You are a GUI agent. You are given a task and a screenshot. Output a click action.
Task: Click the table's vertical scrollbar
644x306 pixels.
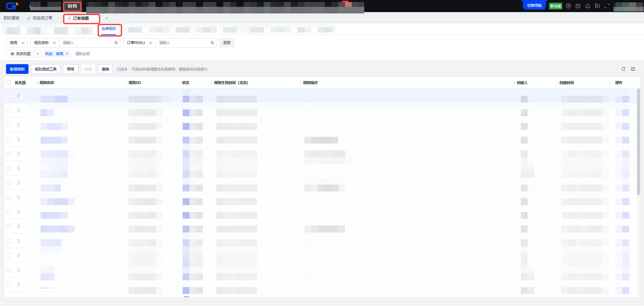click(638, 142)
